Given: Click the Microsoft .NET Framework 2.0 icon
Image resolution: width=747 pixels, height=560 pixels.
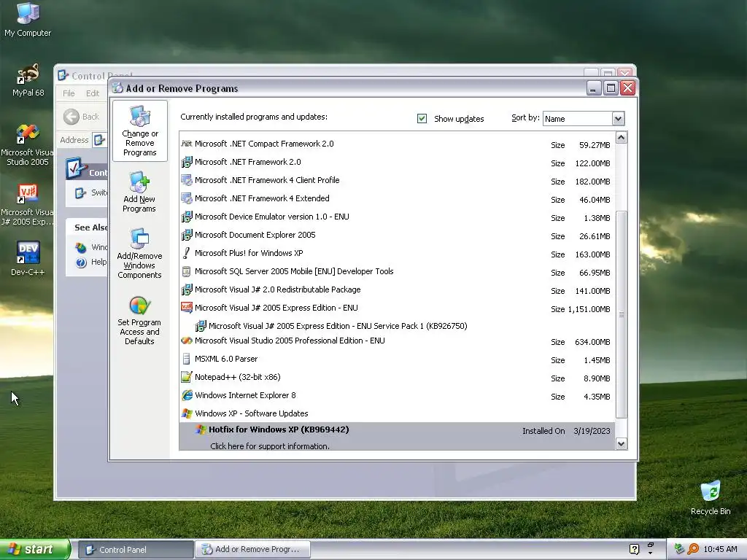Looking at the screenshot, I should tap(187, 162).
